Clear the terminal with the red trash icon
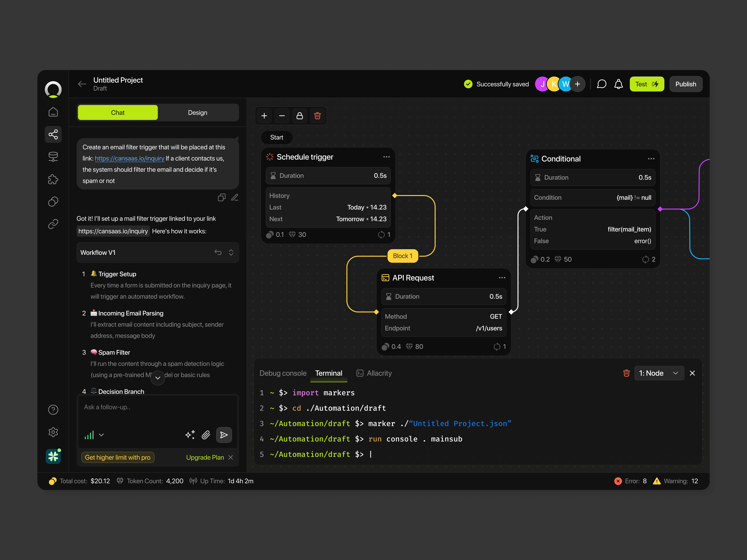The image size is (747, 560). click(x=626, y=373)
